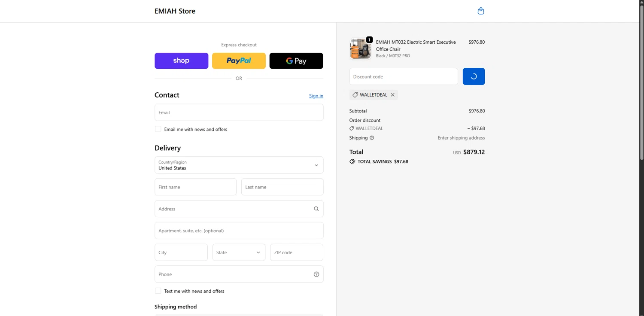The height and width of the screenshot is (316, 644).
Task: Focus the Phone input field
Action: (239, 274)
